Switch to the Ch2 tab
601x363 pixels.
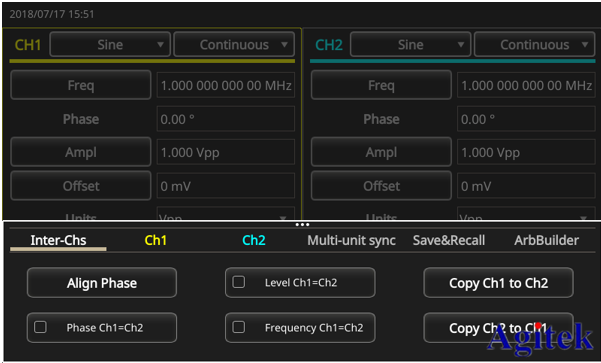point(254,240)
